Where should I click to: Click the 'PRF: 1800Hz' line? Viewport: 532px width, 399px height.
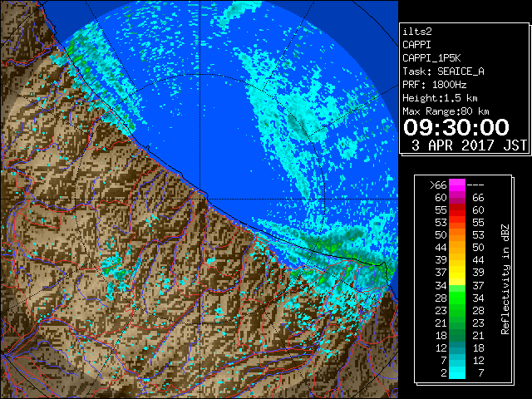(x=435, y=85)
